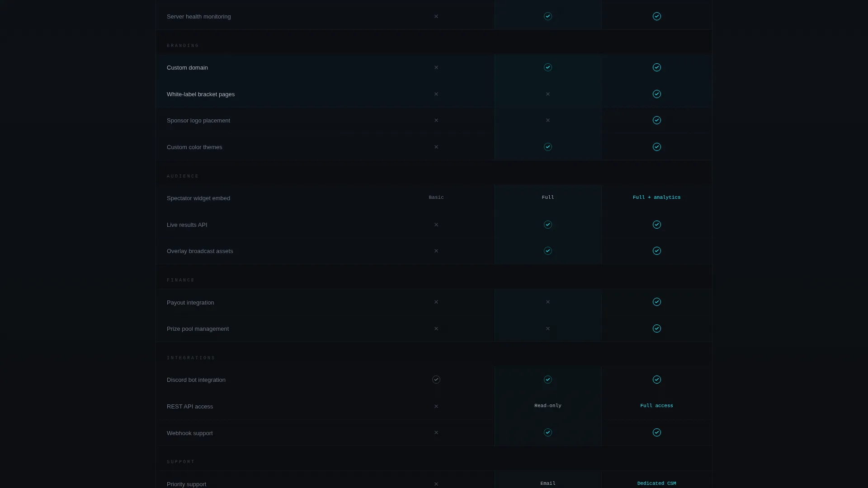
Task: Click White-label bracket pages cross in middle column
Action: pos(548,94)
